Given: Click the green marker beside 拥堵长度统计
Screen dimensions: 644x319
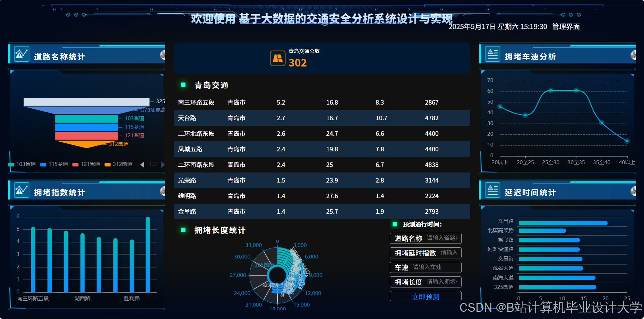Looking at the screenshot, I should [x=183, y=230].
